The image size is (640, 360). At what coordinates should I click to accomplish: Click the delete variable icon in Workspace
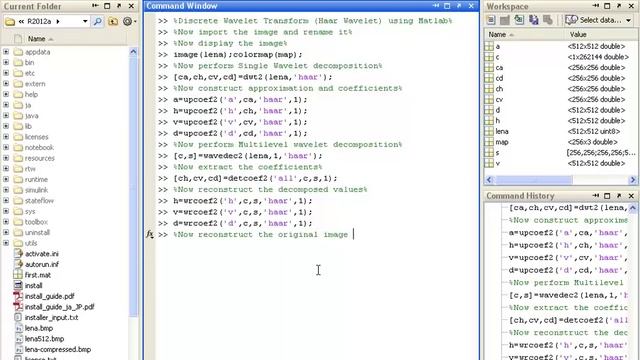548,20
